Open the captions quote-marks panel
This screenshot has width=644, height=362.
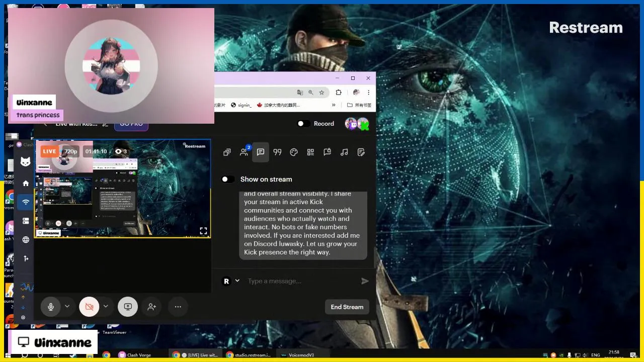coord(277,152)
